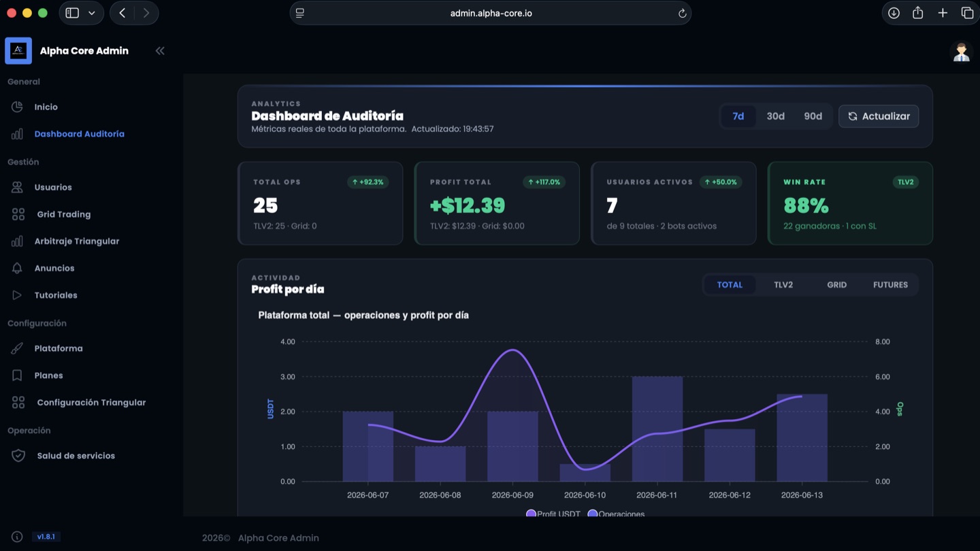Image resolution: width=980 pixels, height=551 pixels.
Task: Open Usuarios management page
Action: [53, 187]
